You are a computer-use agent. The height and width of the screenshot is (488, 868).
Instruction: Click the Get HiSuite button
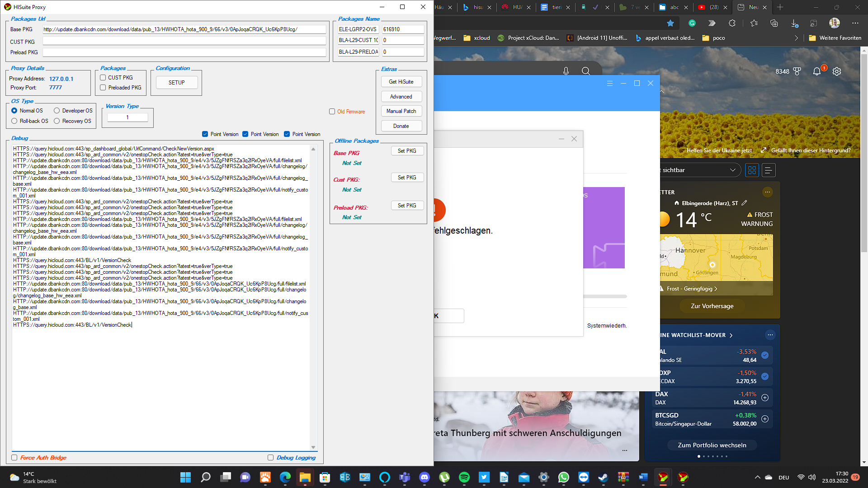point(401,82)
